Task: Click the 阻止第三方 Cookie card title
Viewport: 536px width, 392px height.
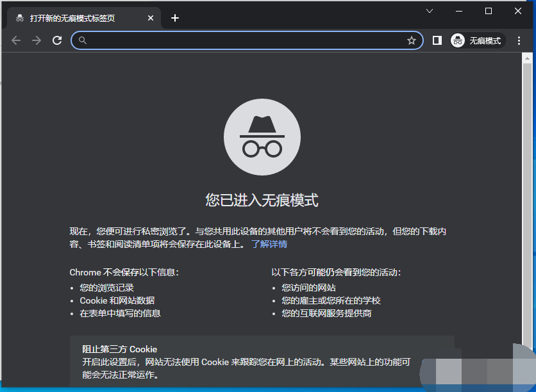Action: pyautogui.click(x=120, y=349)
